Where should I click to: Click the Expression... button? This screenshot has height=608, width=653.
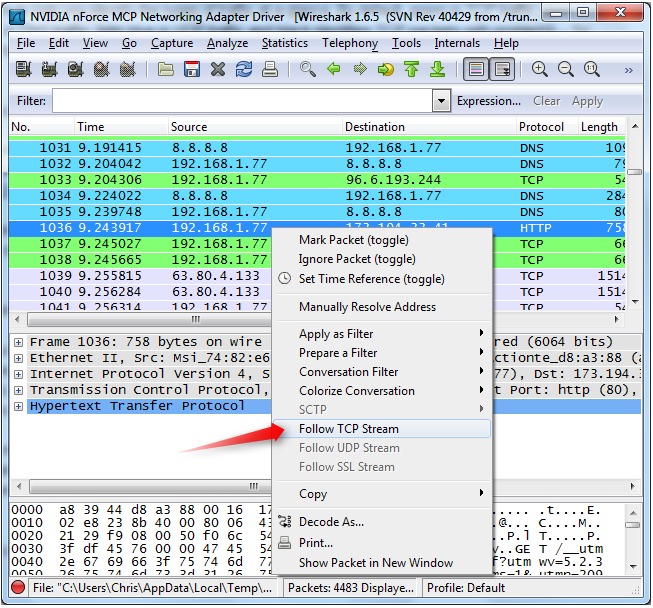[490, 101]
